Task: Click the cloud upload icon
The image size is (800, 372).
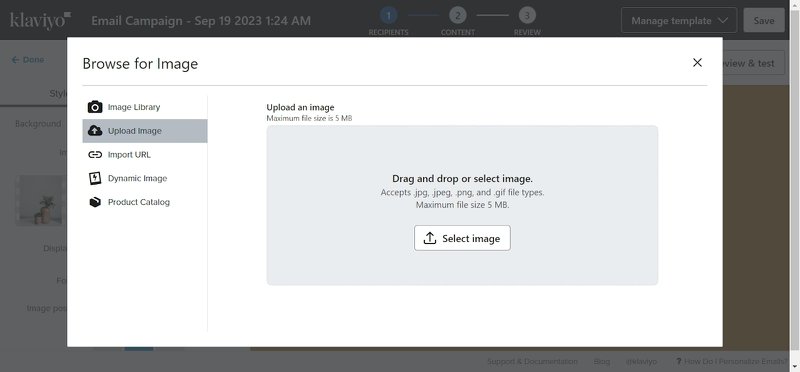Action: pos(95,131)
